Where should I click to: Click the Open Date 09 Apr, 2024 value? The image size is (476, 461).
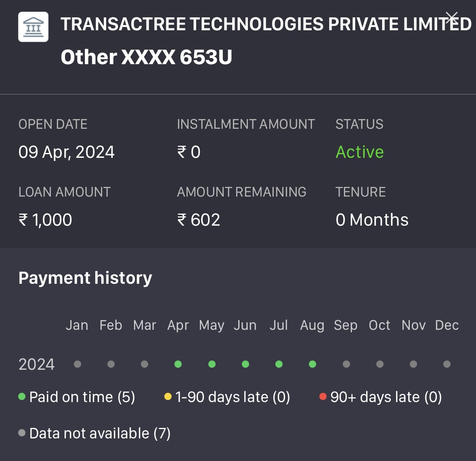click(67, 152)
